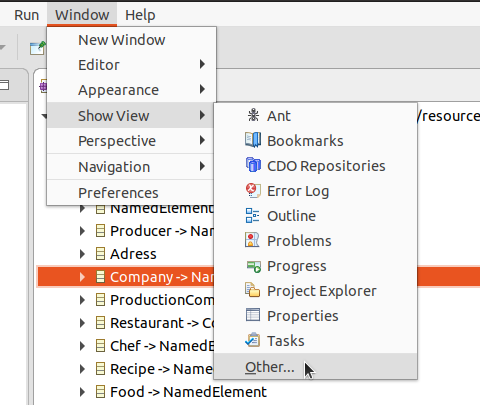Click the Recipe class icon
The image size is (480, 405).
pos(100,369)
